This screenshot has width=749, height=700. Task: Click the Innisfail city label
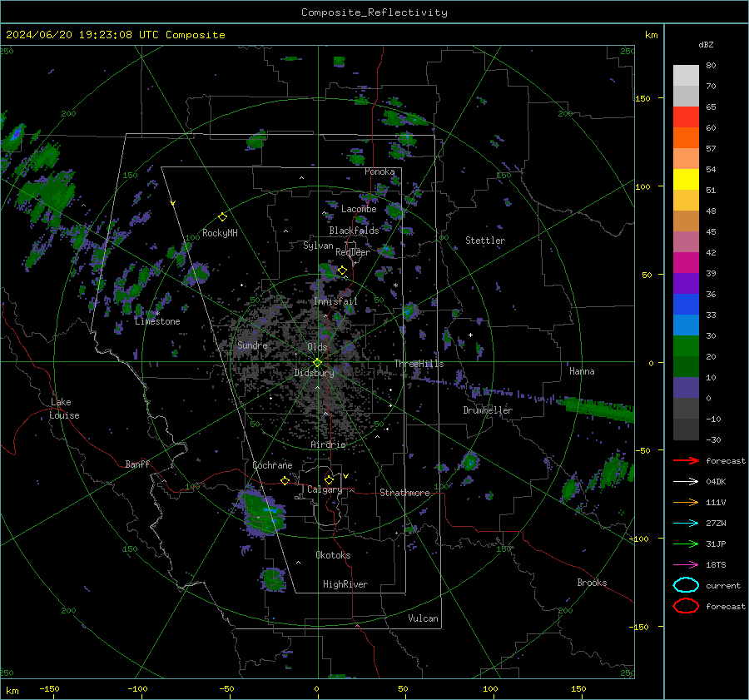point(336,301)
